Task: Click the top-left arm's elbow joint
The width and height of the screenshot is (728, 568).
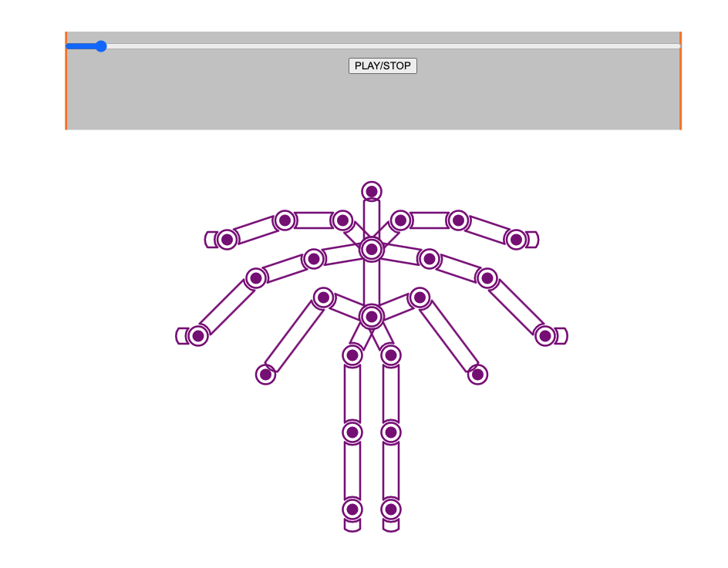Action: pyautogui.click(x=285, y=220)
